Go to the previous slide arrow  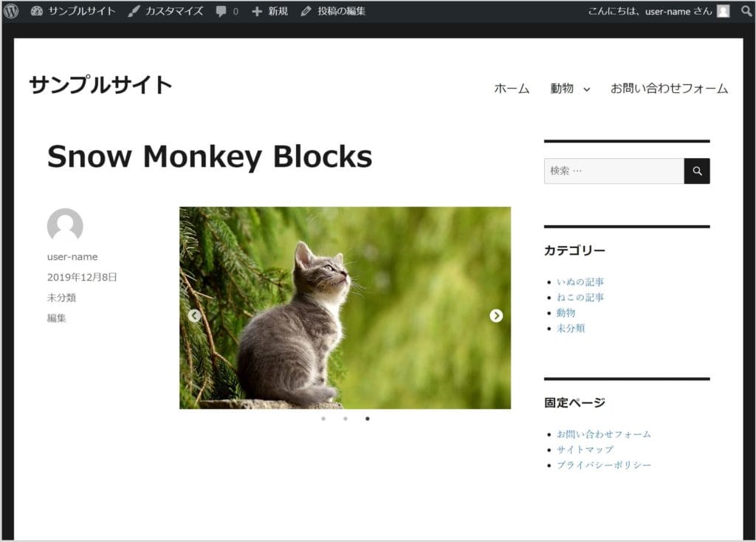click(194, 315)
